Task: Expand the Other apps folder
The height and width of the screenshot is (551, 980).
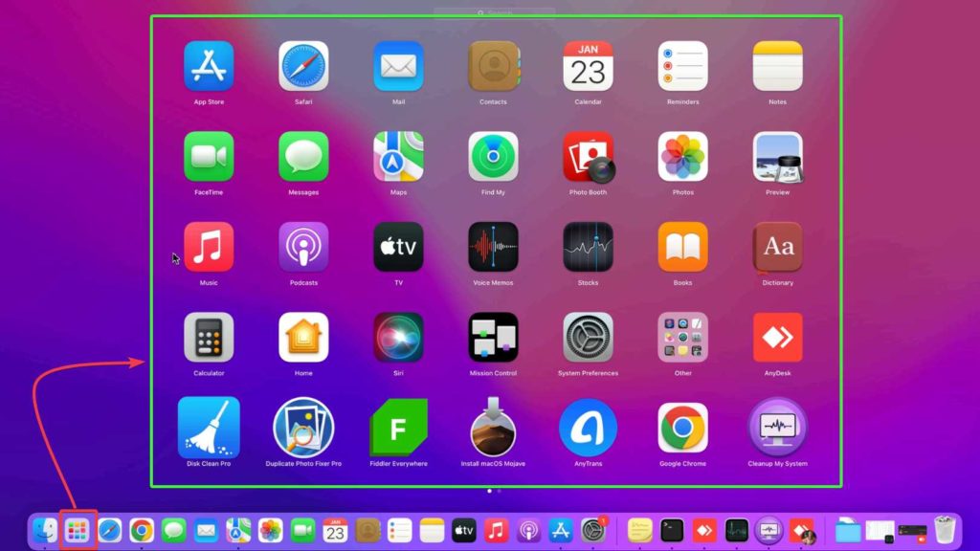Action: click(682, 338)
